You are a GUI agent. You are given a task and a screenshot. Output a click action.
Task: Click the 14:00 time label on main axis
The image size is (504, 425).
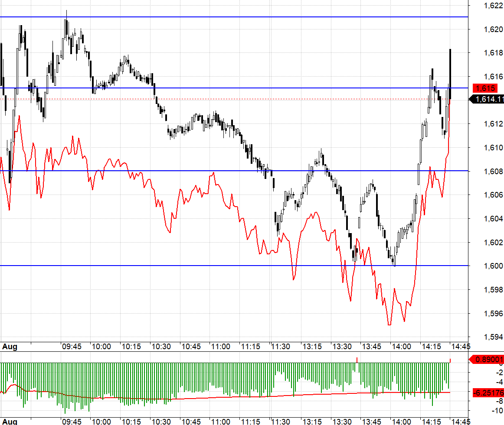point(402,347)
